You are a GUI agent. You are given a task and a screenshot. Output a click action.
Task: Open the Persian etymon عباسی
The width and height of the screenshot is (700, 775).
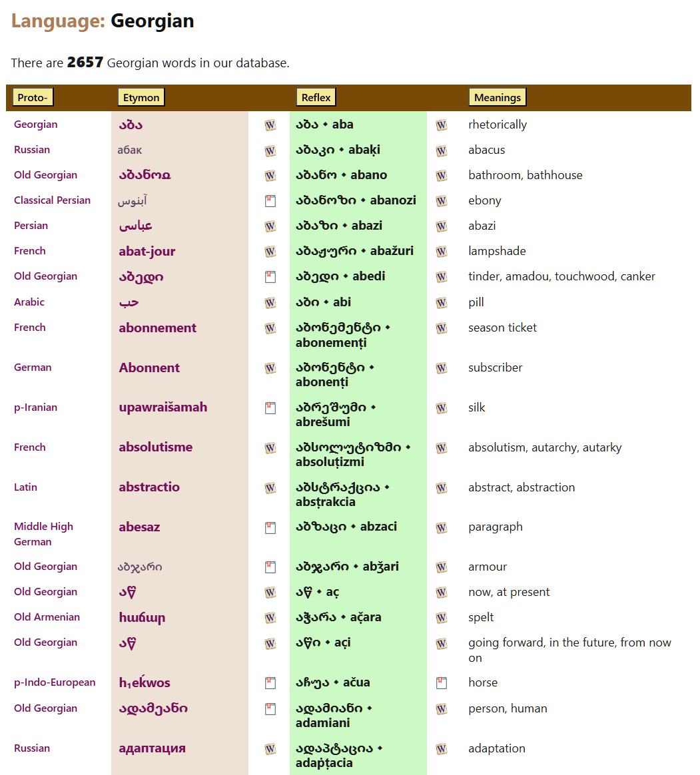point(135,226)
